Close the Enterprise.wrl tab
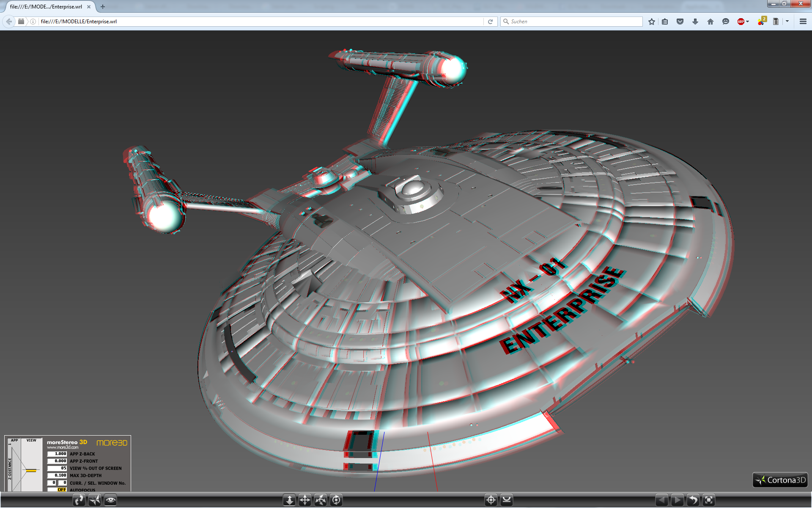 coord(89,7)
